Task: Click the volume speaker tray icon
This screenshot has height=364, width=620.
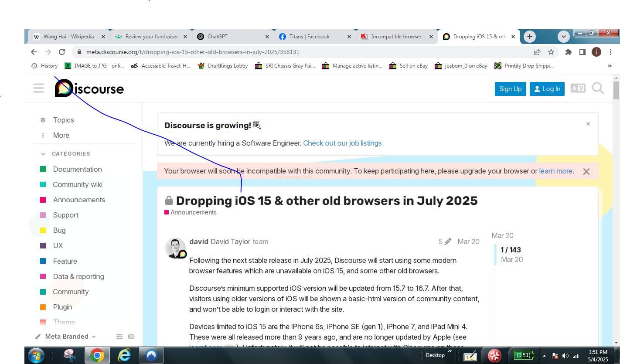Action: point(565,356)
